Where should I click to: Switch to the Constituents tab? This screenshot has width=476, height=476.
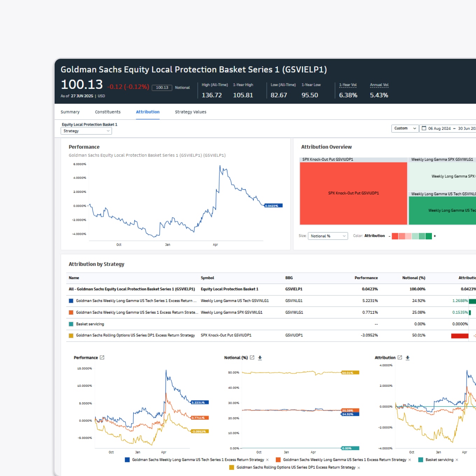pos(108,112)
